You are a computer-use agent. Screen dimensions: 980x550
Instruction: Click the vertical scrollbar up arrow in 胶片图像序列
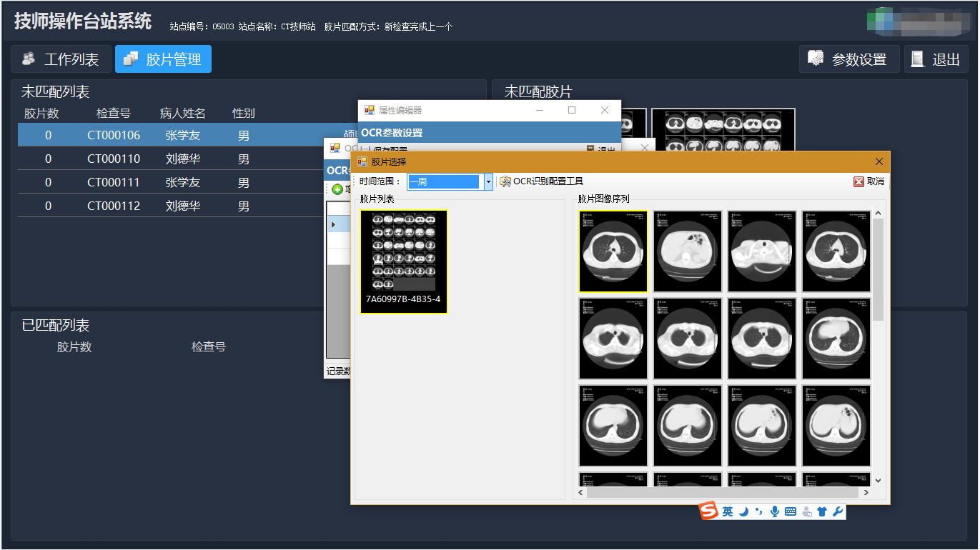coord(878,212)
